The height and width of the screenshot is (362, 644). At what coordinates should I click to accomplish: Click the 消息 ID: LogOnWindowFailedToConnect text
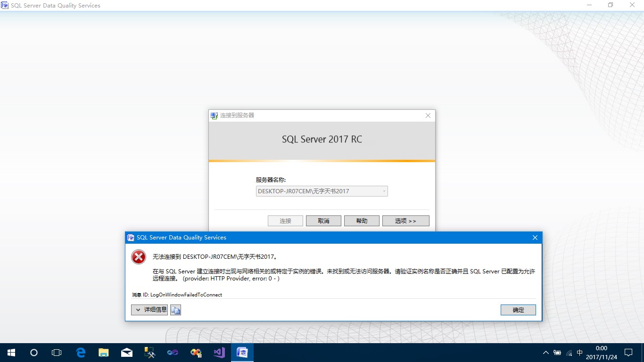[177, 295]
